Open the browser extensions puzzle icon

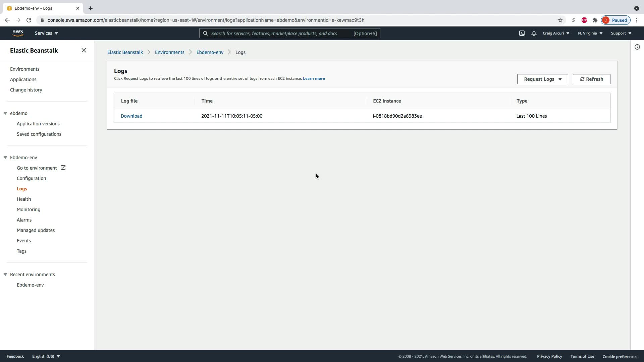595,20
